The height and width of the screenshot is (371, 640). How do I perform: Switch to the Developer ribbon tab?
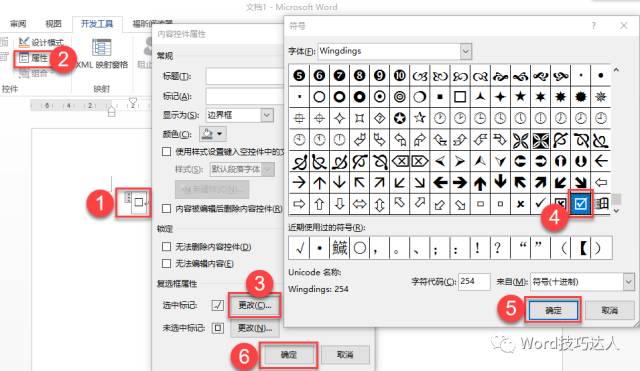97,24
